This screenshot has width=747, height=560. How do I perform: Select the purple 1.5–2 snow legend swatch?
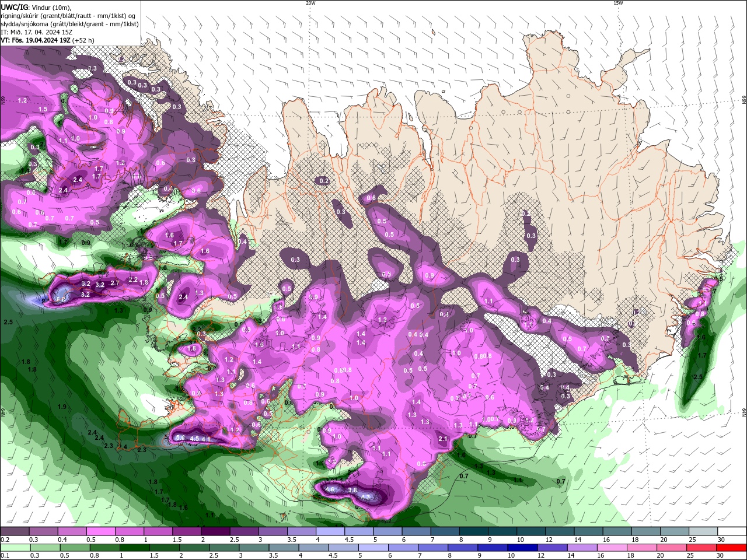(x=187, y=531)
